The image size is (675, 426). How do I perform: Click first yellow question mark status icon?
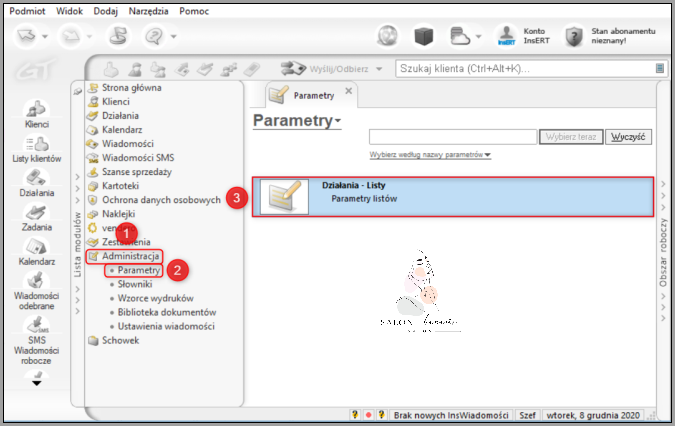pos(355,415)
